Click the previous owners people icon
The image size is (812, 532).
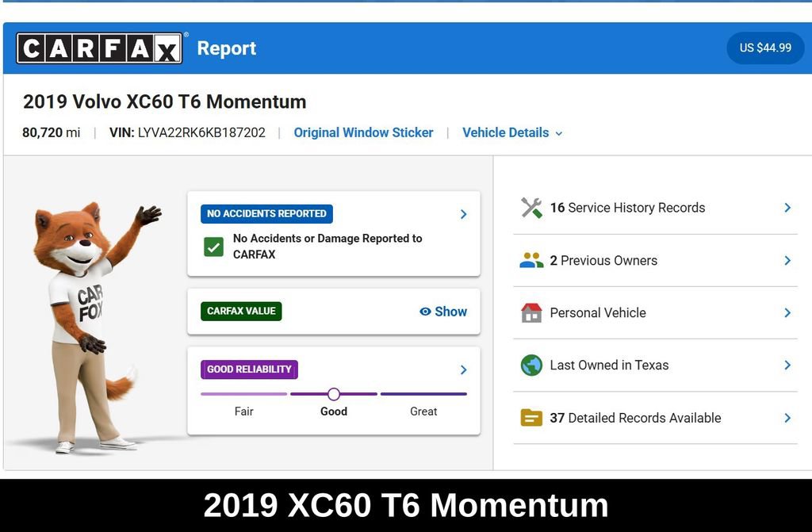pyautogui.click(x=531, y=260)
